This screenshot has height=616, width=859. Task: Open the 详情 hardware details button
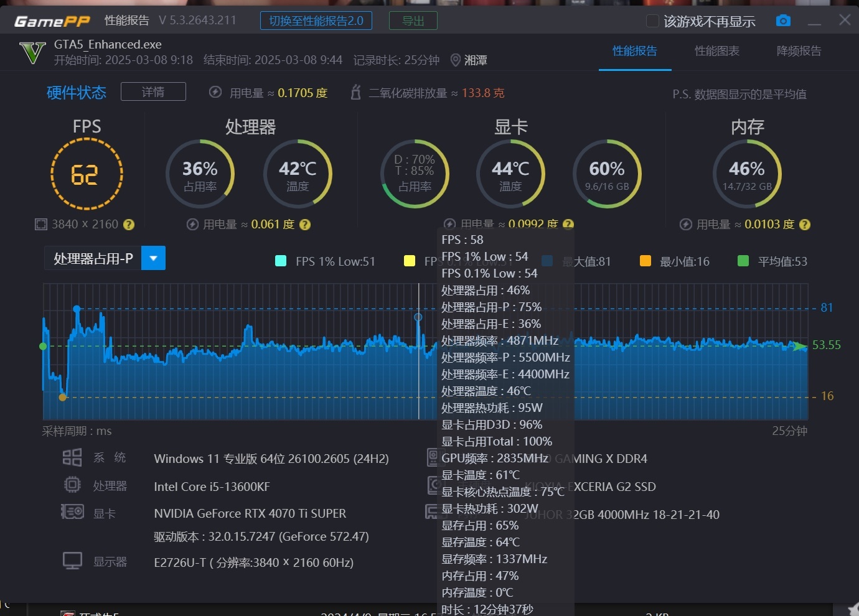pyautogui.click(x=153, y=91)
